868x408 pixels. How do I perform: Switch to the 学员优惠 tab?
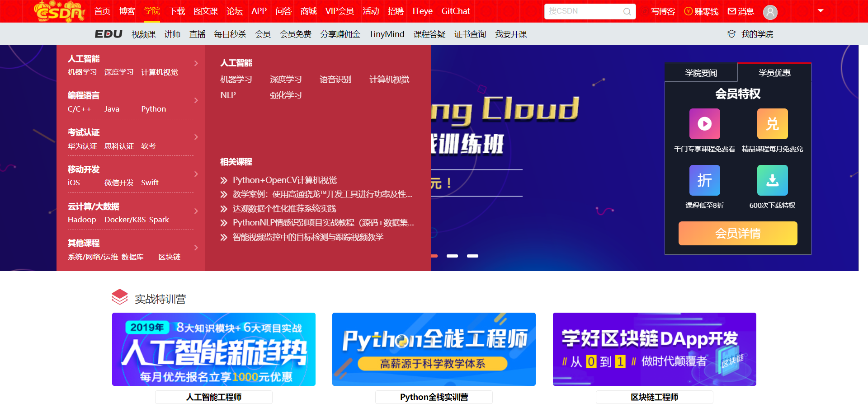click(774, 73)
